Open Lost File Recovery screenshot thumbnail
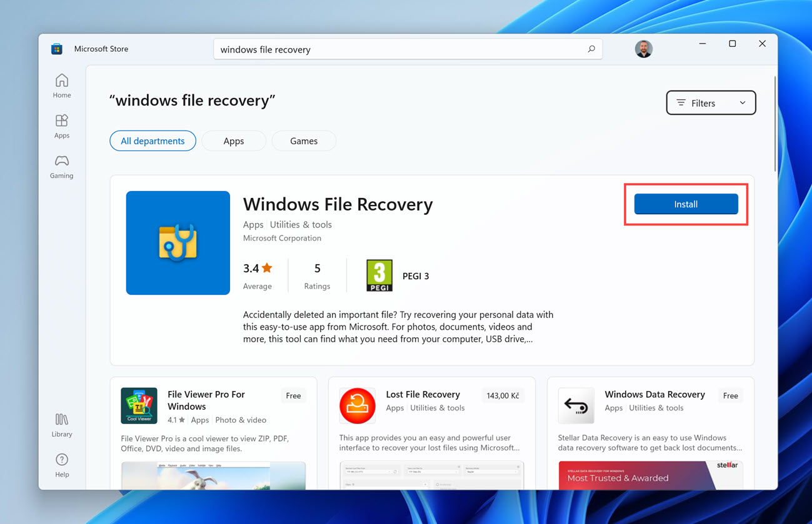Image resolution: width=812 pixels, height=524 pixels. coord(431,475)
